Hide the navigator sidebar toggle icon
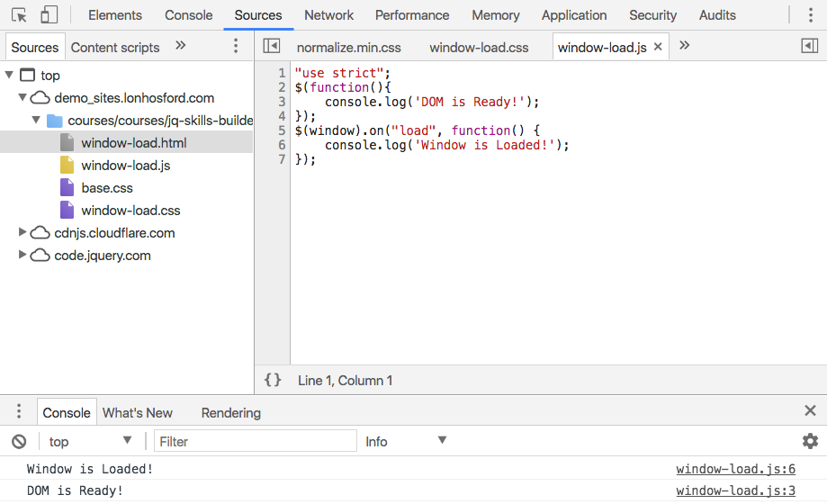The width and height of the screenshot is (827, 504). point(272,46)
